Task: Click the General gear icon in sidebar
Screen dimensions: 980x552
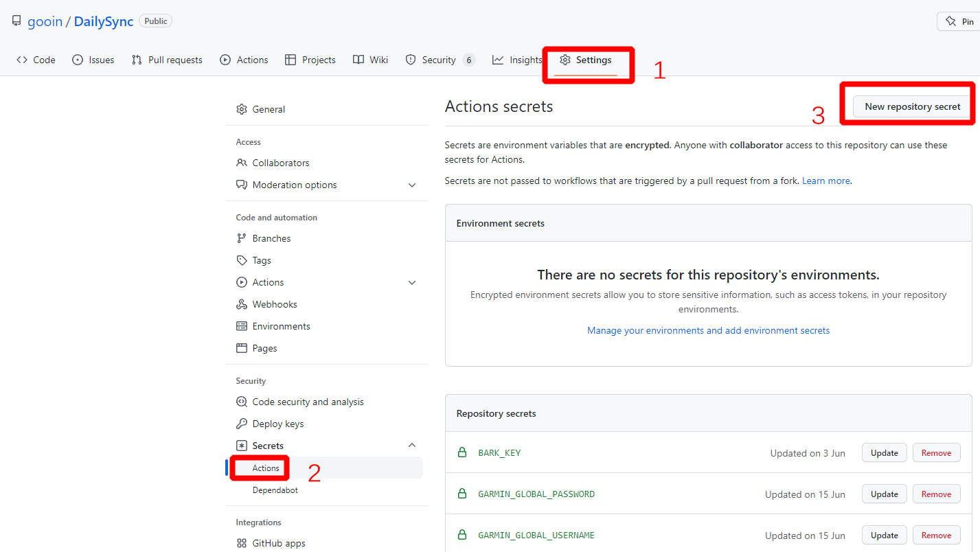Action: [242, 109]
